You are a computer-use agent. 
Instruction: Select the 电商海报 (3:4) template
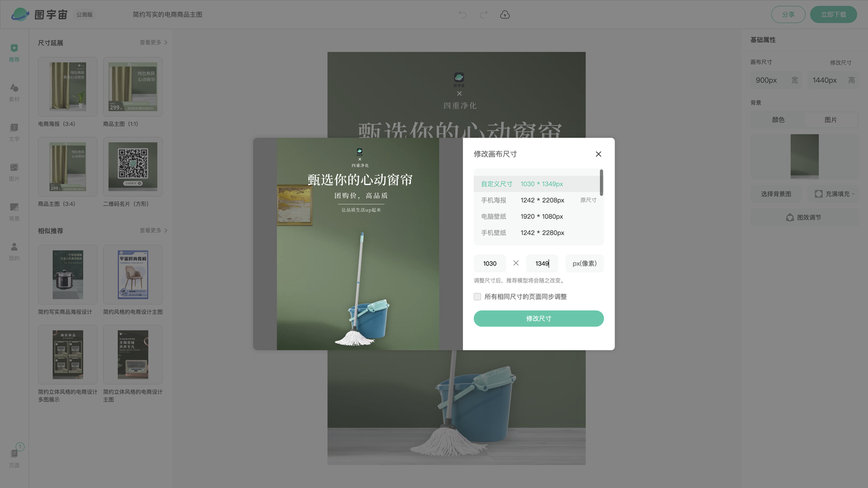point(68,87)
